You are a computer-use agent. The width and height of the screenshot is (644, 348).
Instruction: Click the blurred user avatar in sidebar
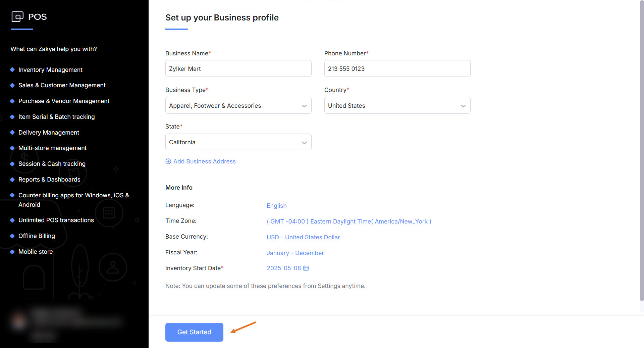click(19, 321)
